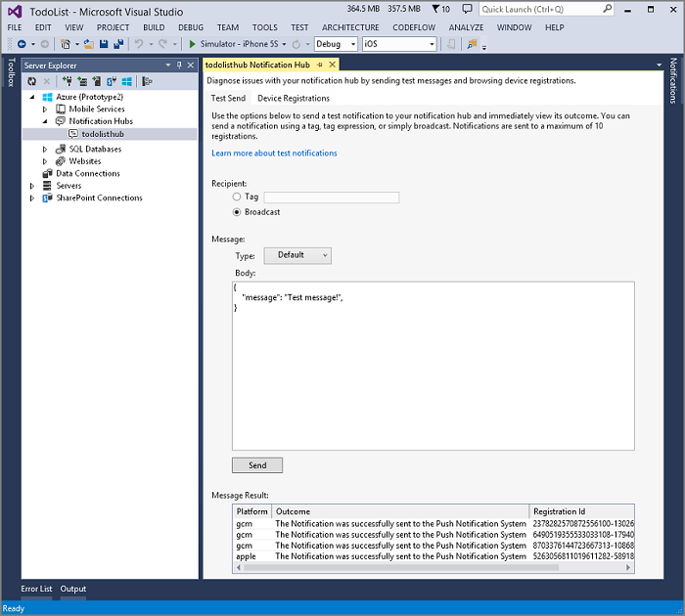Click last Server Explorer toolbar icon
The height and width of the screenshot is (616, 685).
pyautogui.click(x=147, y=81)
